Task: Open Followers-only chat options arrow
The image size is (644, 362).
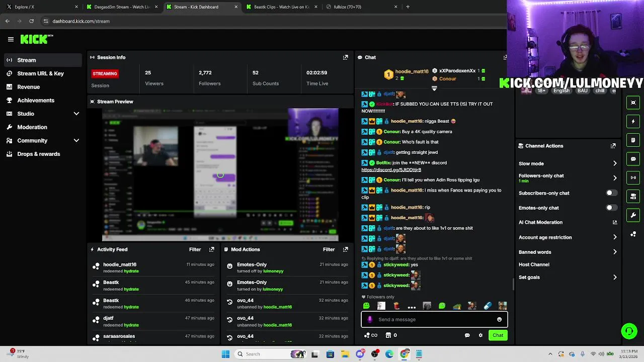Action: point(615,178)
